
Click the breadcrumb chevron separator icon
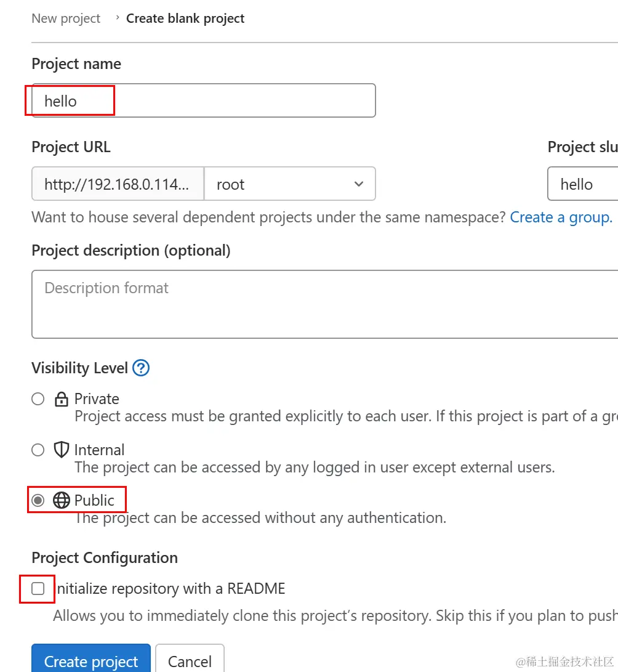click(118, 18)
